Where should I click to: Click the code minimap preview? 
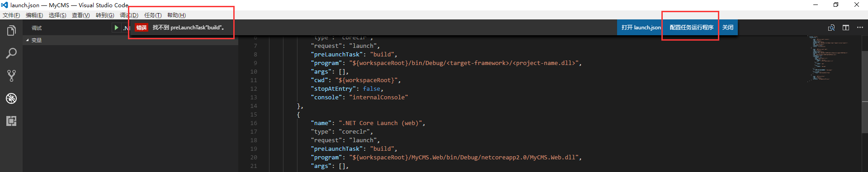click(827, 59)
